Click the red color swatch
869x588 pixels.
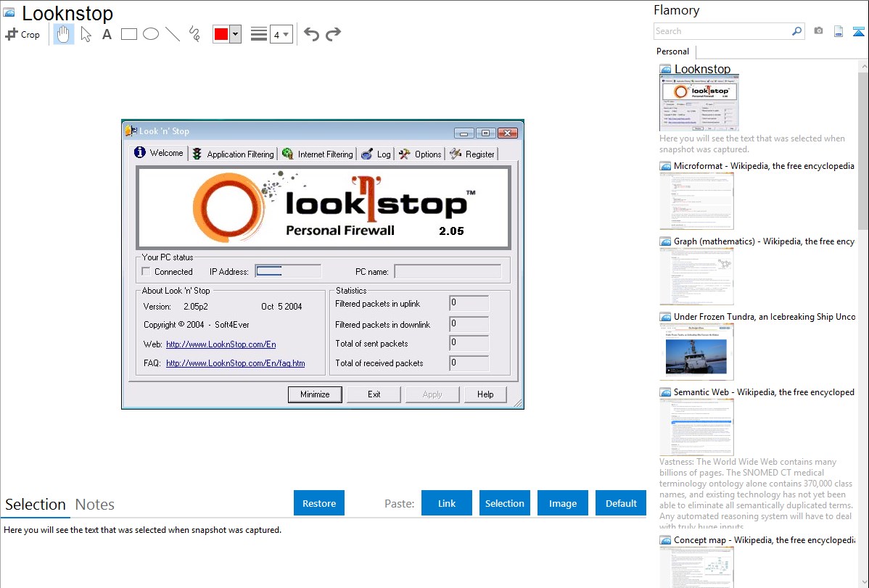[x=221, y=34]
